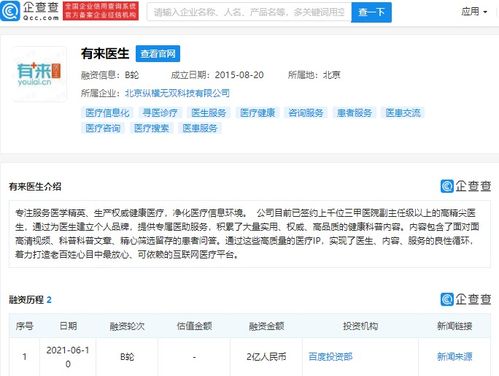
Task: Click the 投资机构 column header
Action: pos(360,326)
